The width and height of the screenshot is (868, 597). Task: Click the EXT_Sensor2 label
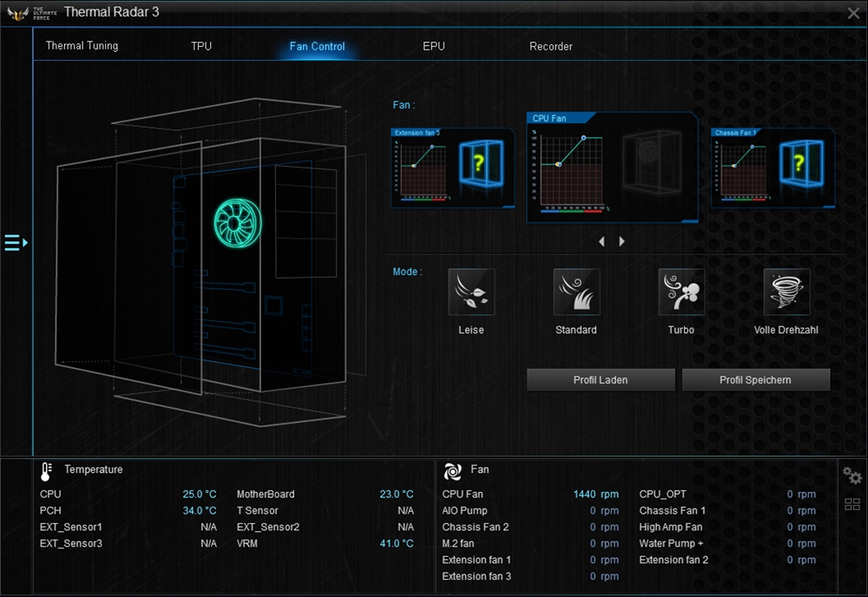(x=268, y=527)
